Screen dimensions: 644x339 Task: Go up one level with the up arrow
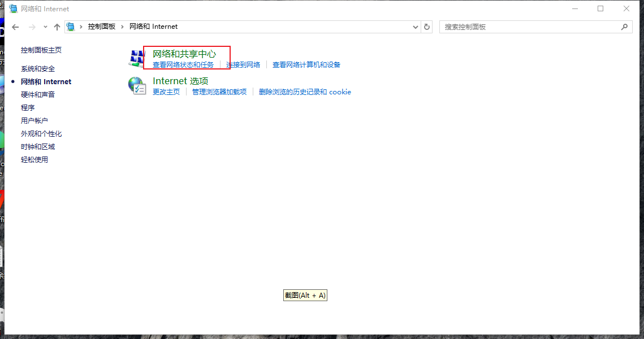coord(57,27)
